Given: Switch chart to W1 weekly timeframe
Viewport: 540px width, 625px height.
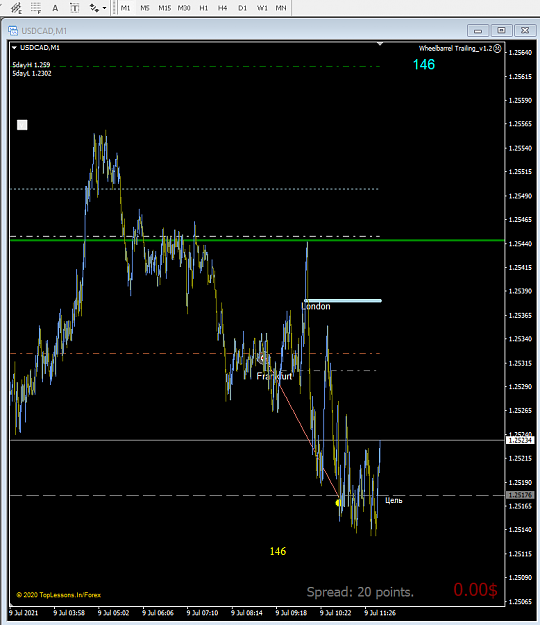Looking at the screenshot, I should coord(262,8).
